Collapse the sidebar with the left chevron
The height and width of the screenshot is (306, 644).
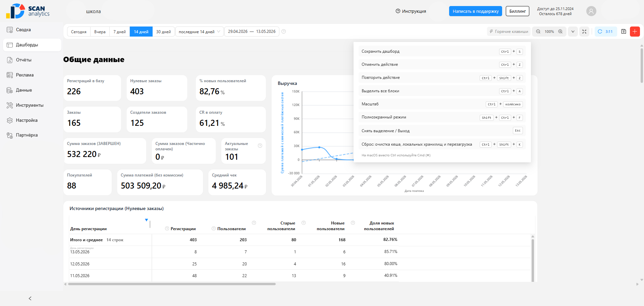[x=30, y=298]
